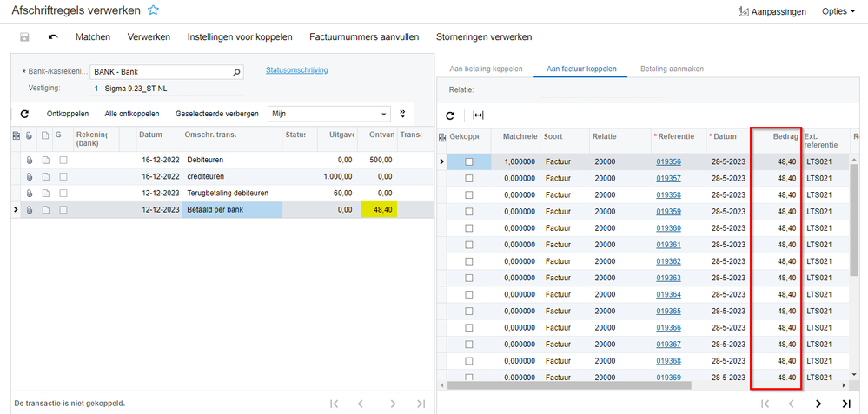The width and height of the screenshot is (868, 414).
Task: Open the Mijn filter dropdown
Action: tap(384, 114)
